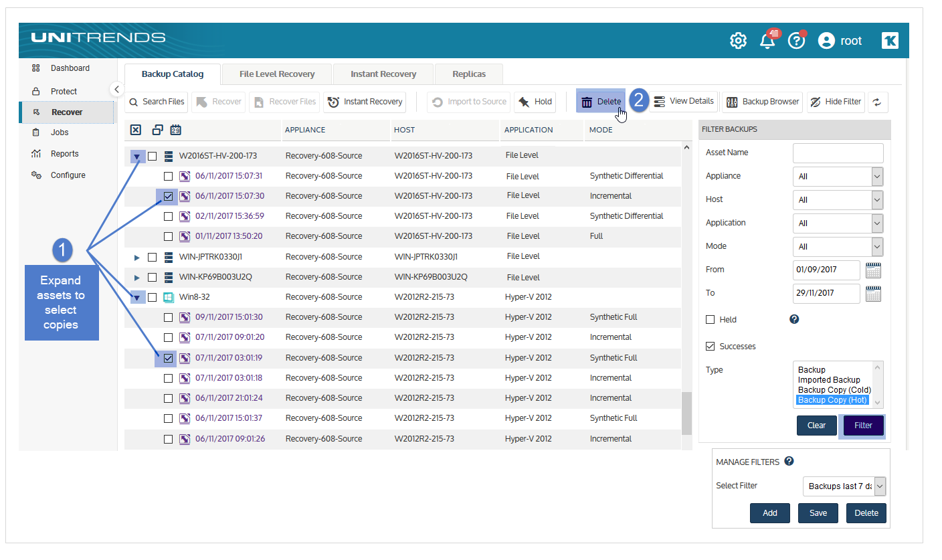Open the Mode filter dropdown
942x560 pixels.
838,247
